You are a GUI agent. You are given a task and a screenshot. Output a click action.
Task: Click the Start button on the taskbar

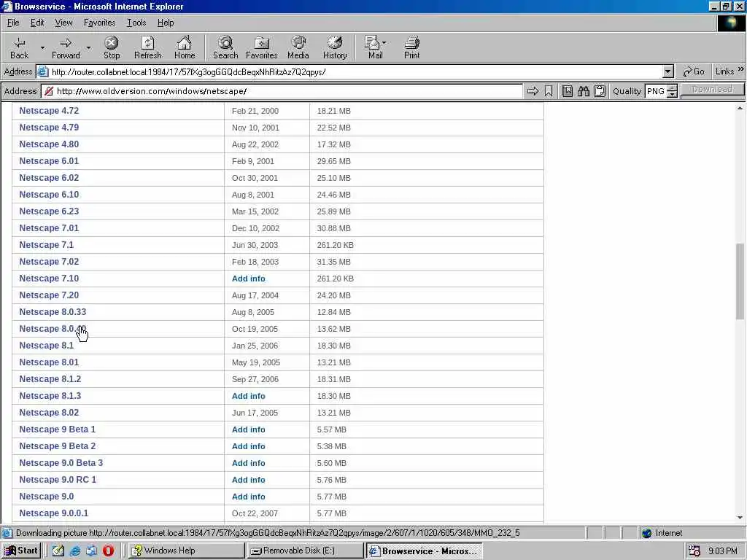pos(21,551)
